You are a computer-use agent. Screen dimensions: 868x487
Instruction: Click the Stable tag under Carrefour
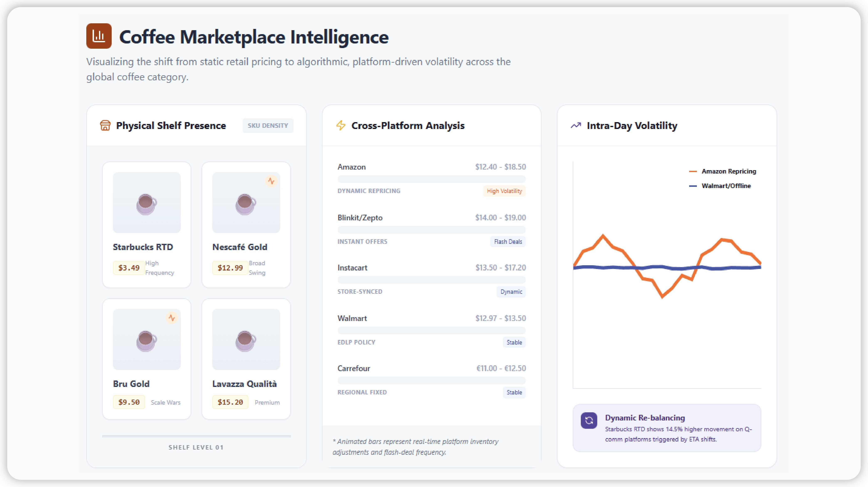point(514,392)
